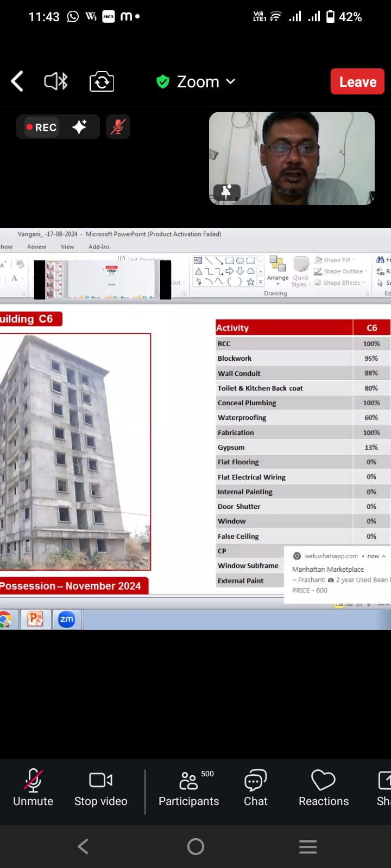The width and height of the screenshot is (391, 868).
Task: Tap the back arrow at top left
Action: click(x=17, y=82)
